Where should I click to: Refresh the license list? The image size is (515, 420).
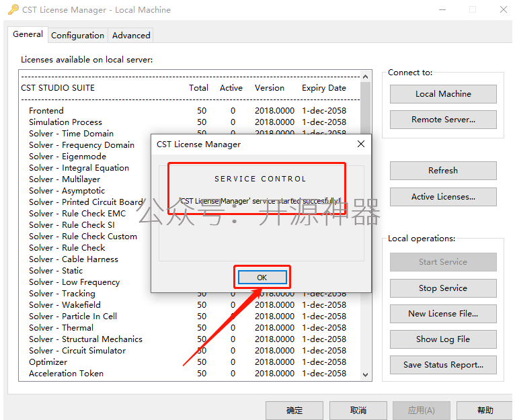(x=443, y=171)
